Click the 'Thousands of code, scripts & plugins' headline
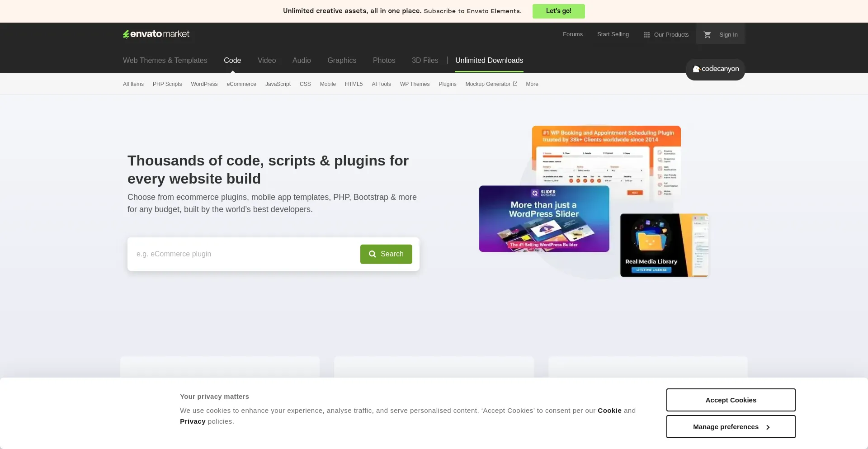The height and width of the screenshot is (449, 868). [268, 170]
